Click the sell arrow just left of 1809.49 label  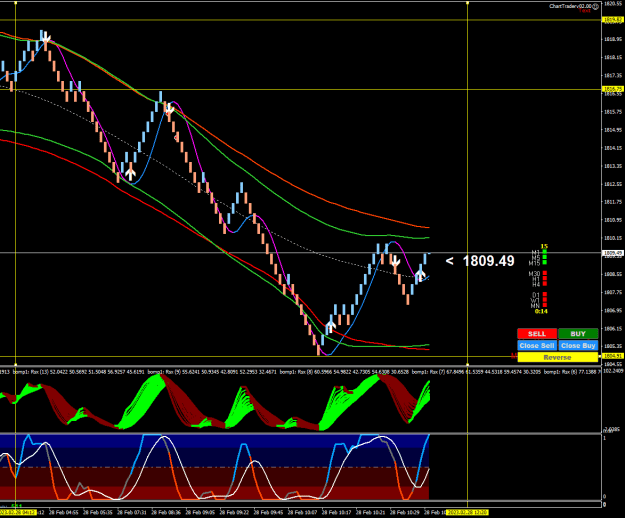(395, 262)
